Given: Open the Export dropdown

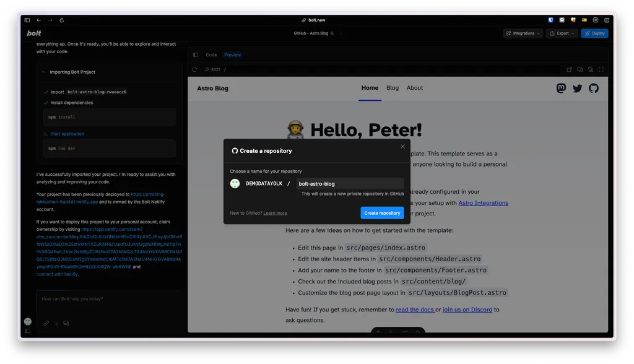Looking at the screenshot, I should pyautogui.click(x=562, y=33).
